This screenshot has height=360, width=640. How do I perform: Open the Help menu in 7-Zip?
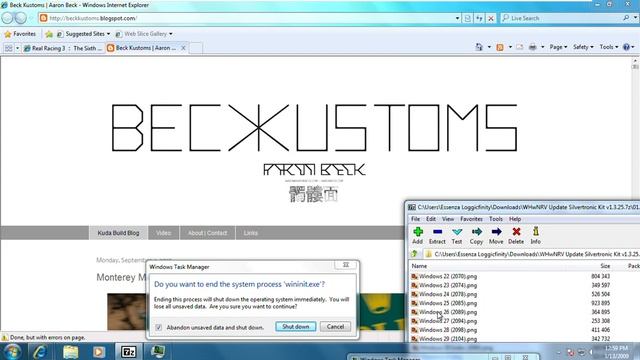tap(515, 219)
